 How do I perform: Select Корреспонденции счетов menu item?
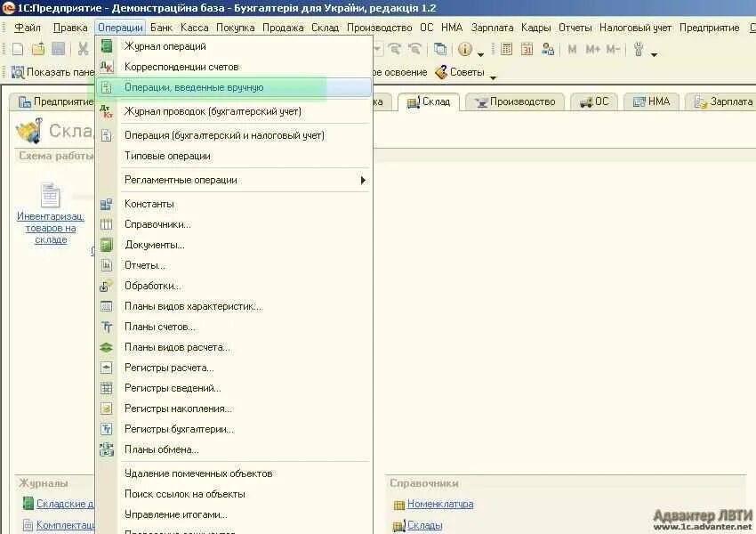coord(234,67)
